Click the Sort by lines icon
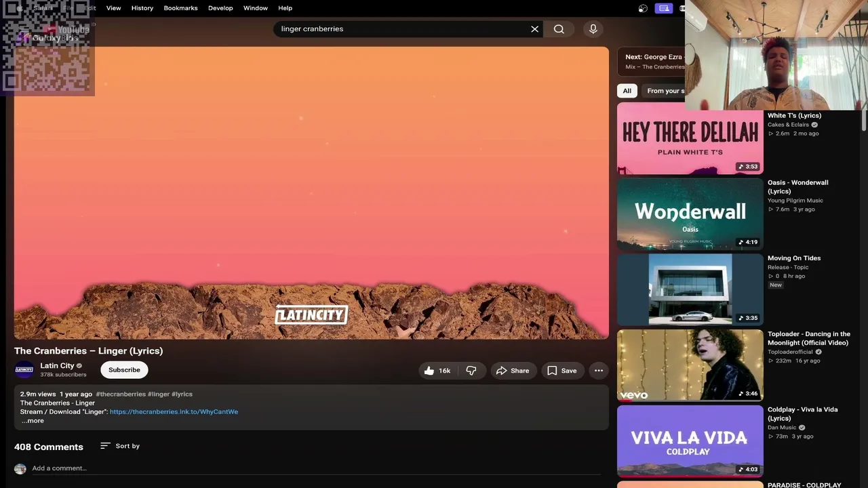The width and height of the screenshot is (868, 488). point(105,446)
